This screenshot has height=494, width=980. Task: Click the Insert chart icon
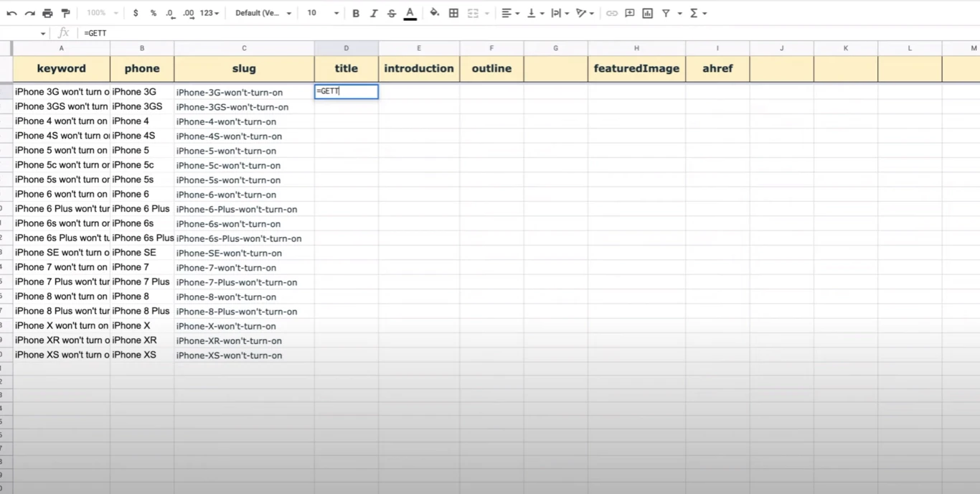click(x=647, y=13)
